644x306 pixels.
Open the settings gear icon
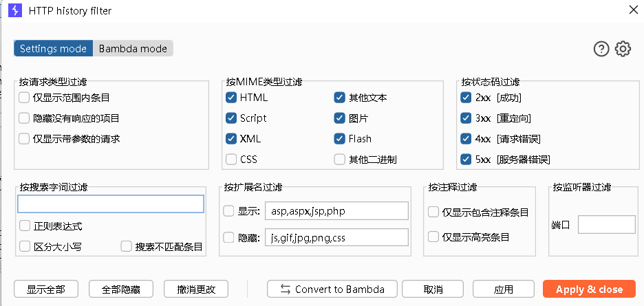(623, 49)
